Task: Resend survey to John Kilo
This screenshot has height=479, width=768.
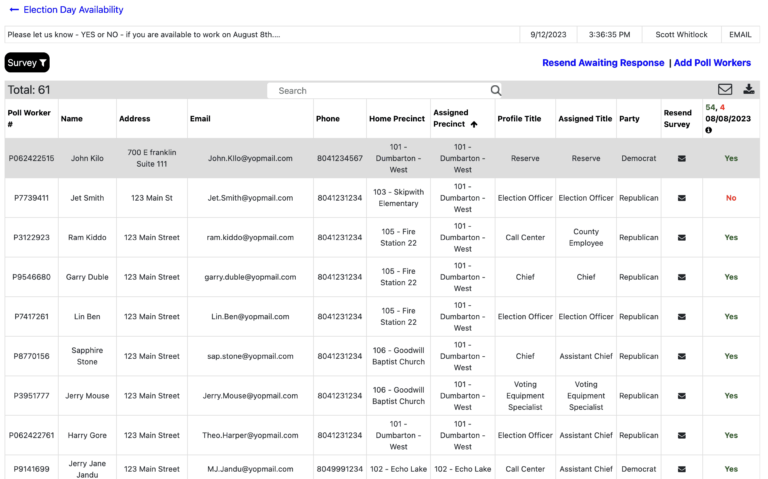Action: click(681, 158)
